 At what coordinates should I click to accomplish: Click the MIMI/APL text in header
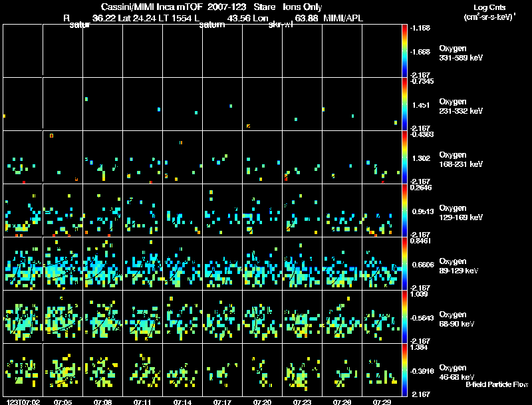(344, 18)
